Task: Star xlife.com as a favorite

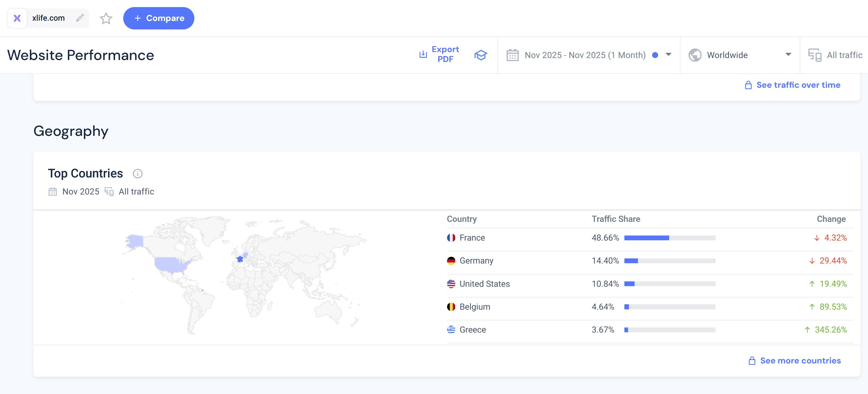Action: point(106,18)
